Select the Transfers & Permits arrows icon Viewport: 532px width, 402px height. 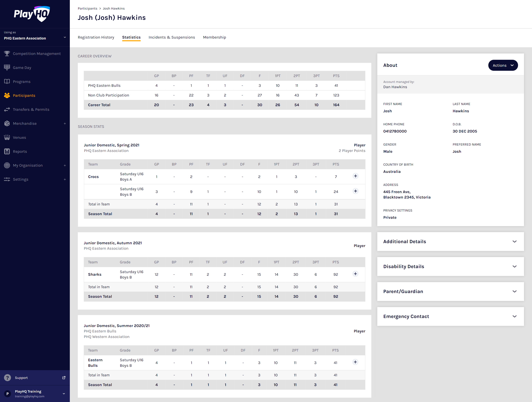[7, 110]
